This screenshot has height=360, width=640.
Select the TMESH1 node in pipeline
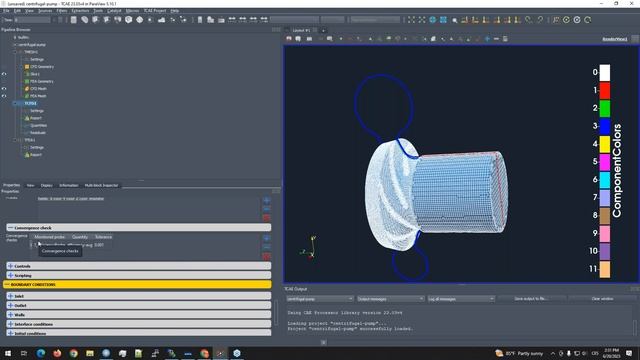click(31, 52)
